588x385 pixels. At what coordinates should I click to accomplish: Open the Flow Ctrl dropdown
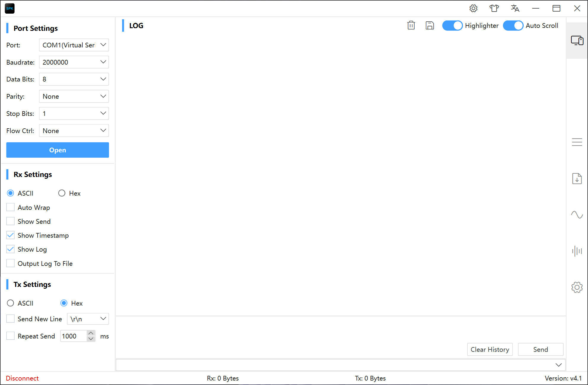[x=74, y=131]
